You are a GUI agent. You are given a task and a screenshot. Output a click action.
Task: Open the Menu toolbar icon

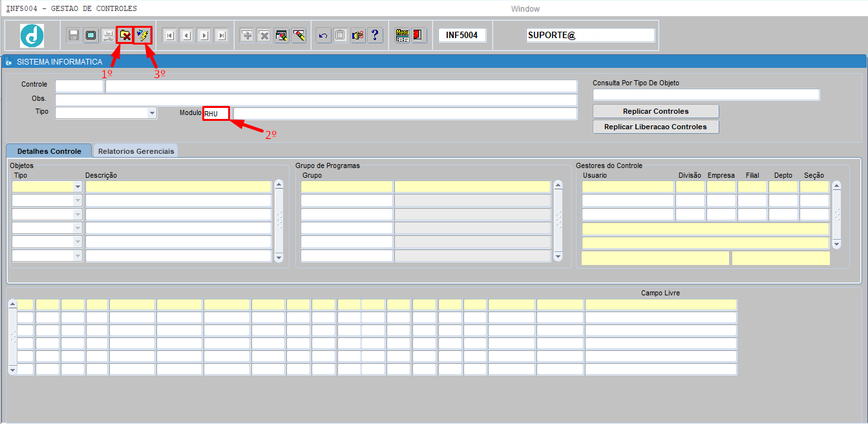[402, 36]
